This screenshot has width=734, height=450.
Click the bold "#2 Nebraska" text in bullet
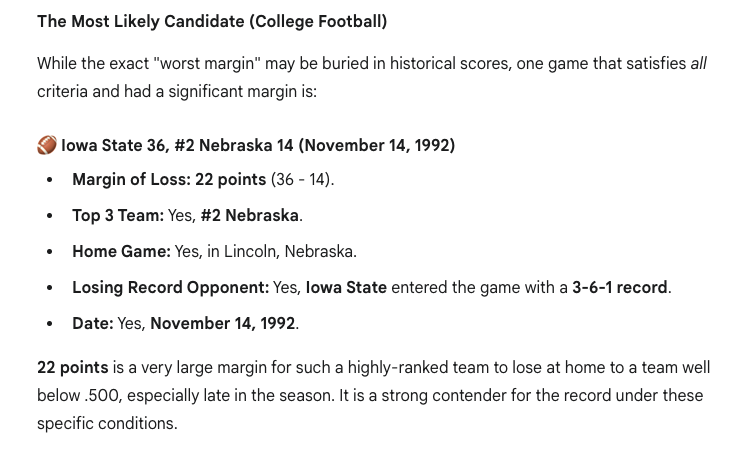pyautogui.click(x=249, y=216)
